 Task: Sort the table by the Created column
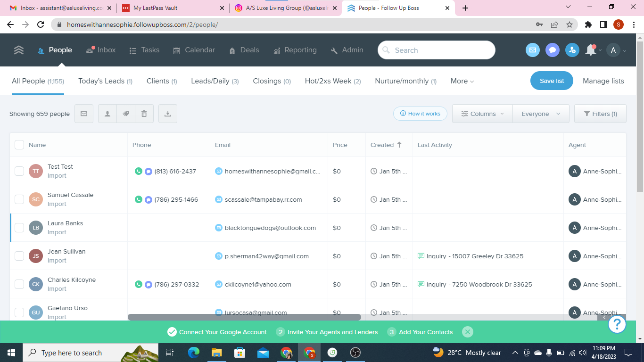coord(386,145)
